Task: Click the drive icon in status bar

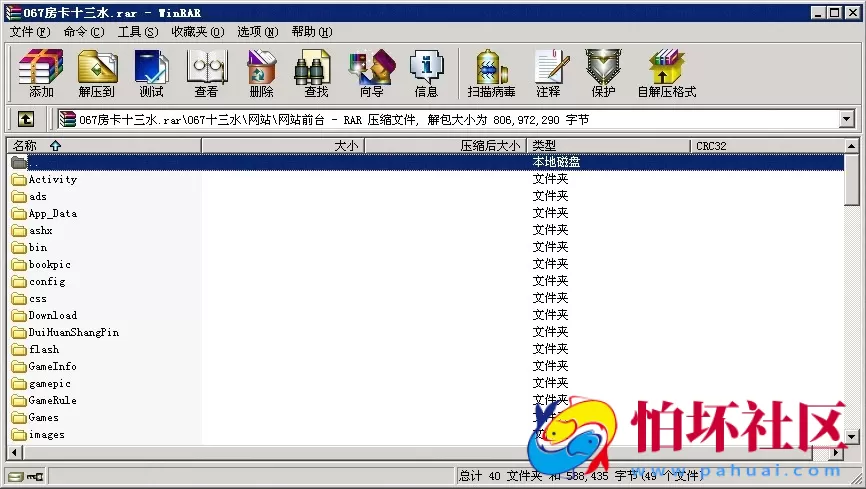Action: click(x=16, y=476)
